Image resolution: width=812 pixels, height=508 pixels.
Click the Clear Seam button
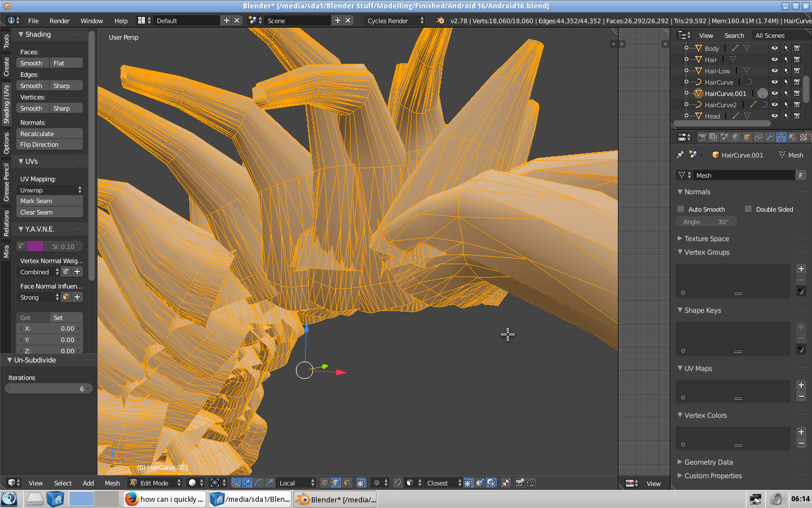tap(50, 212)
